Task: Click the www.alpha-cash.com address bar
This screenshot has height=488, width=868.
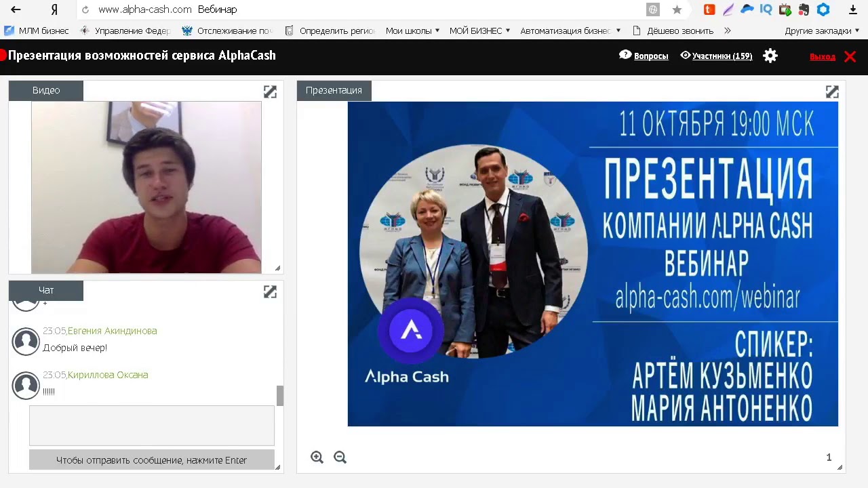Action: point(144,9)
